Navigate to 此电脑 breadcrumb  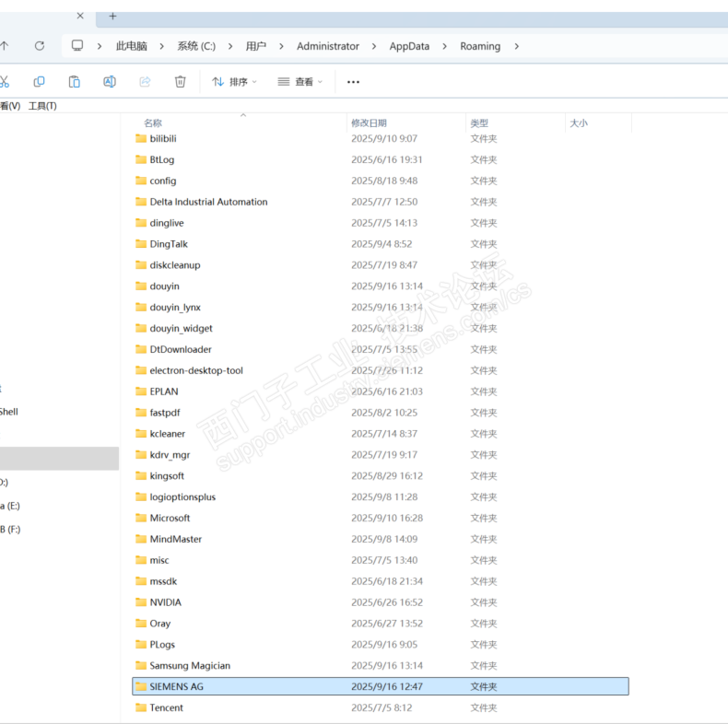tap(132, 46)
